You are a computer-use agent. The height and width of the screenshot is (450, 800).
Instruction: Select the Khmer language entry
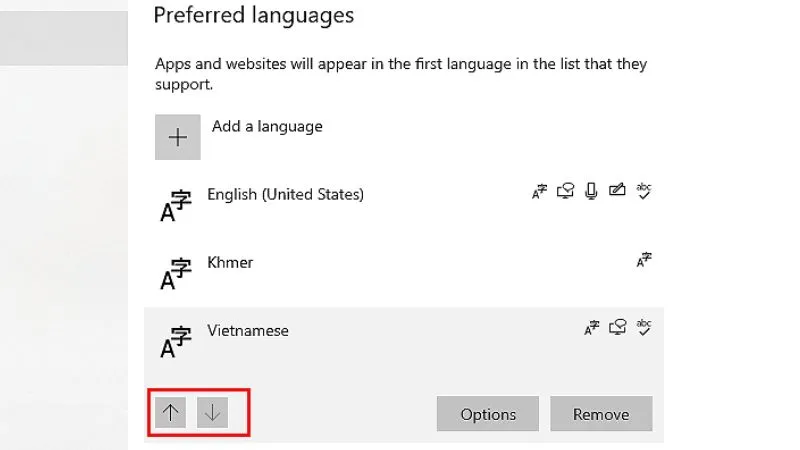coord(230,262)
